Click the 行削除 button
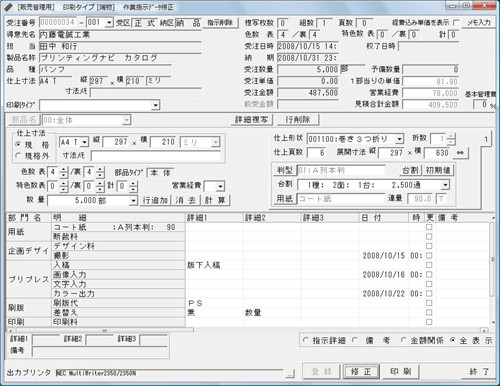This screenshot has height=386, width=500. tap(298, 120)
